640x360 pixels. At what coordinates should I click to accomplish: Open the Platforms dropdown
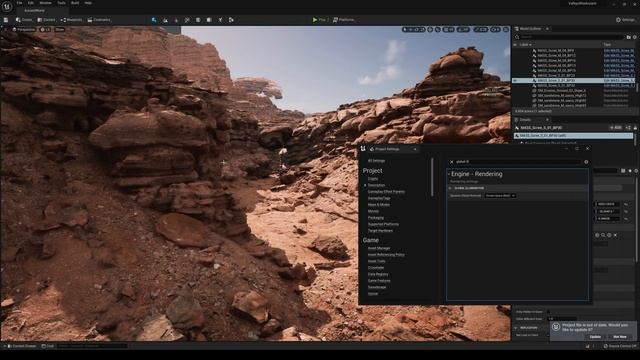pos(344,20)
